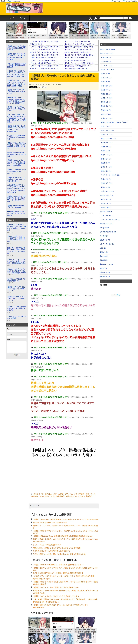
Task: Open ホロライブ全般 (824) category
Action: 107,49
